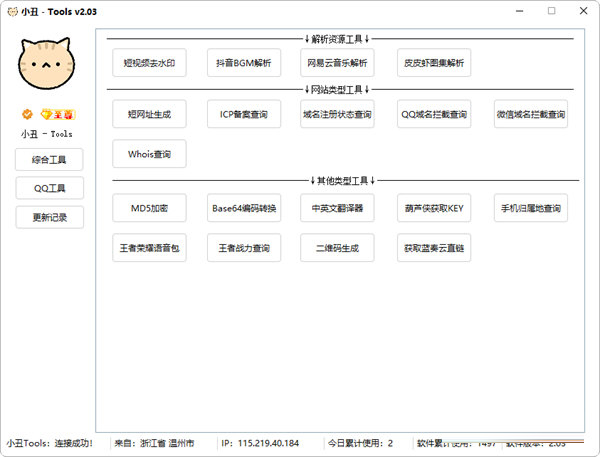This screenshot has height=457, width=600.
Task: Open 抖音BGM解析 tool
Action: (244, 63)
